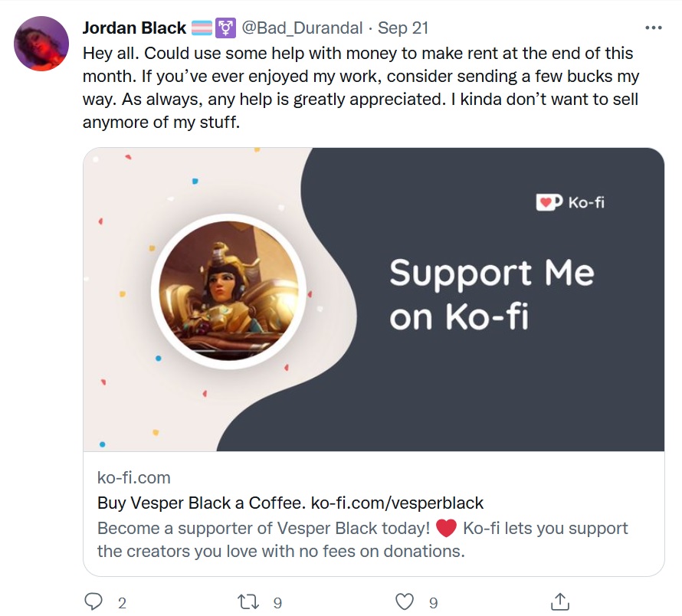
Task: Click the Sep 21 timestamp
Action: tap(402, 27)
